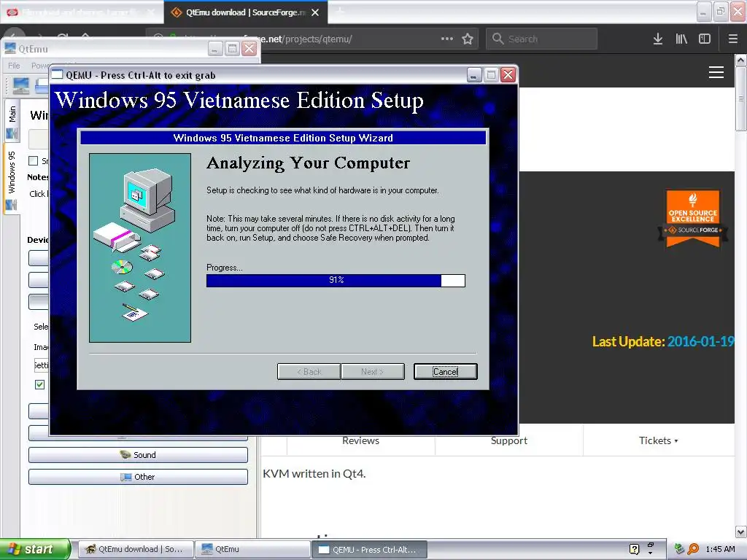The height and width of the screenshot is (560, 747).
Task: Click the Open Source Excellence badge
Action: 693,218
